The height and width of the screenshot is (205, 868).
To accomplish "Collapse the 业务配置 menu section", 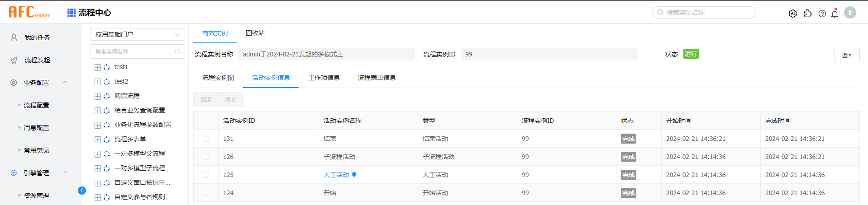I will (65, 82).
